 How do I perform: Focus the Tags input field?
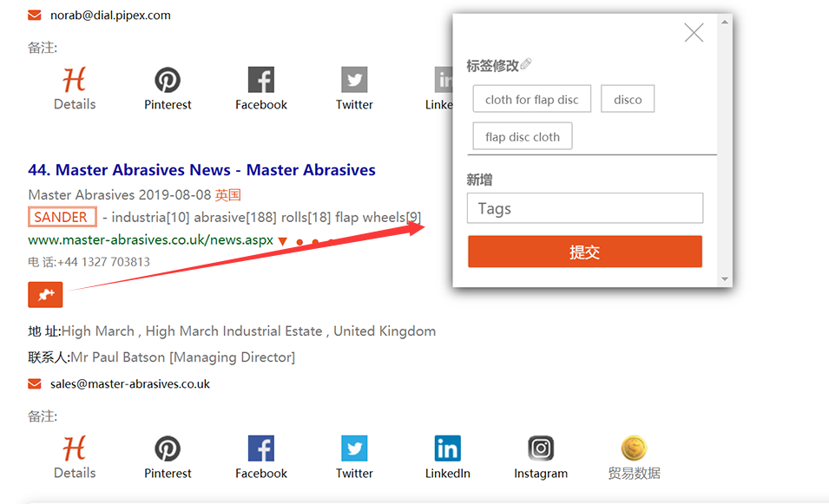(585, 208)
